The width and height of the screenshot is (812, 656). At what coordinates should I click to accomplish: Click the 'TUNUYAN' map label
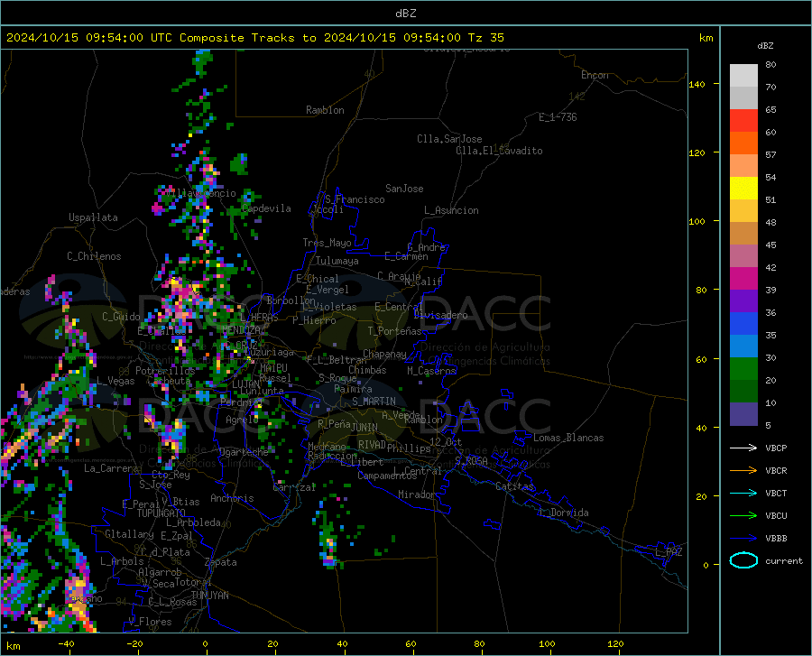click(x=209, y=596)
